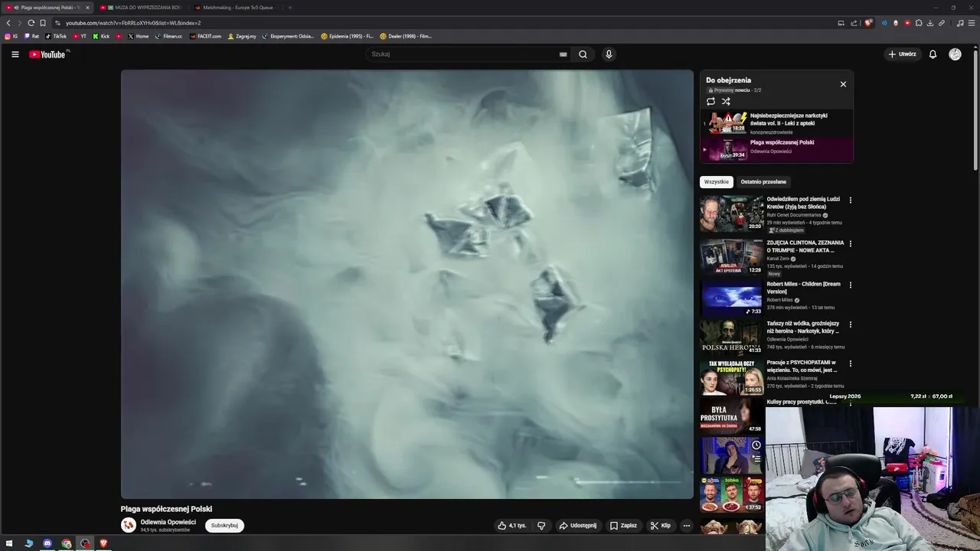Select the Ostatnio przesłane filter chip
Viewport: 980px width, 551px height.
[763, 182]
